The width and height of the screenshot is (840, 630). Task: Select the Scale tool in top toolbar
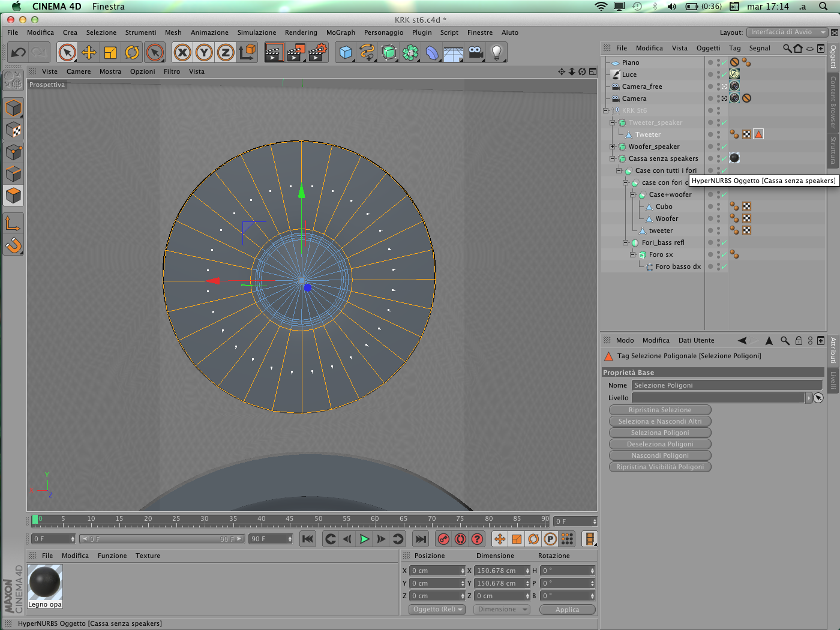(x=110, y=53)
